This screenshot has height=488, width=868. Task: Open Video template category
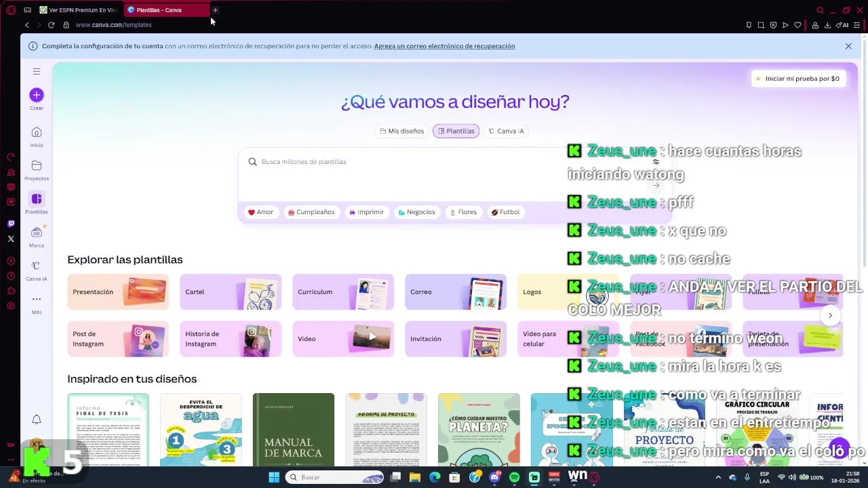tap(343, 339)
